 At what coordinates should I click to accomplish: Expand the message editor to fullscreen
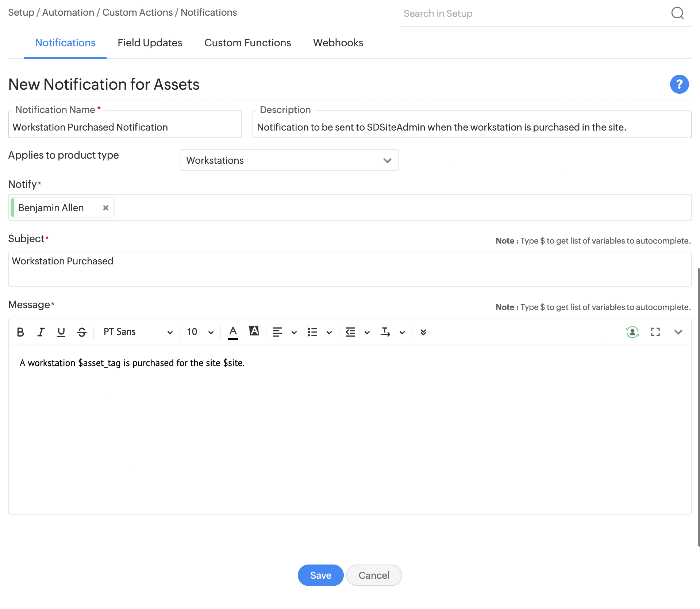(655, 332)
